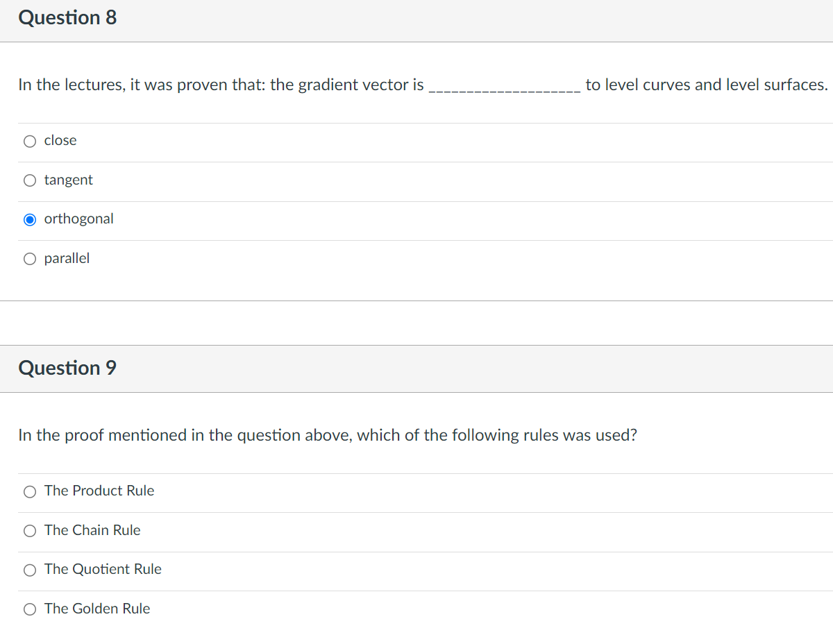
Task: Click 'The Golden Rule' label text
Action: point(97,609)
